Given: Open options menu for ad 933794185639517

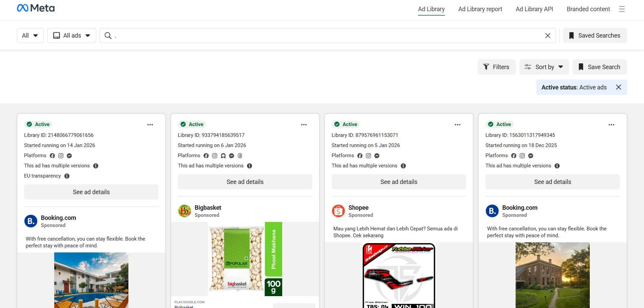Looking at the screenshot, I should [x=304, y=125].
